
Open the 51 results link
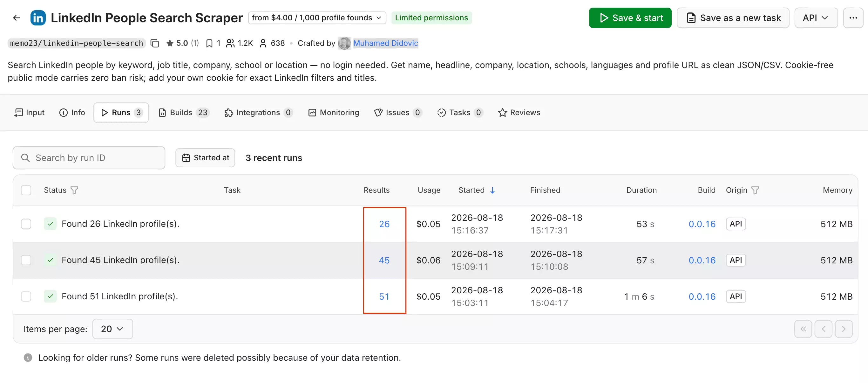coord(384,296)
